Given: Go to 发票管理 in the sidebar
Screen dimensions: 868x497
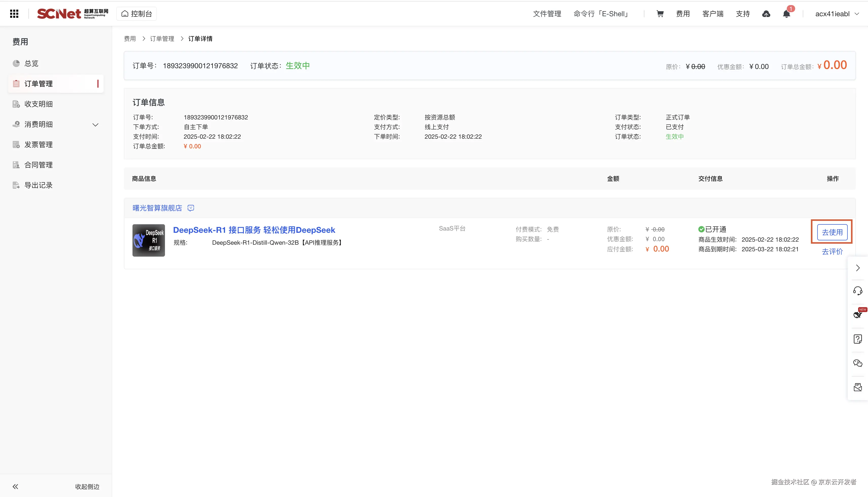Looking at the screenshot, I should 38,145.
